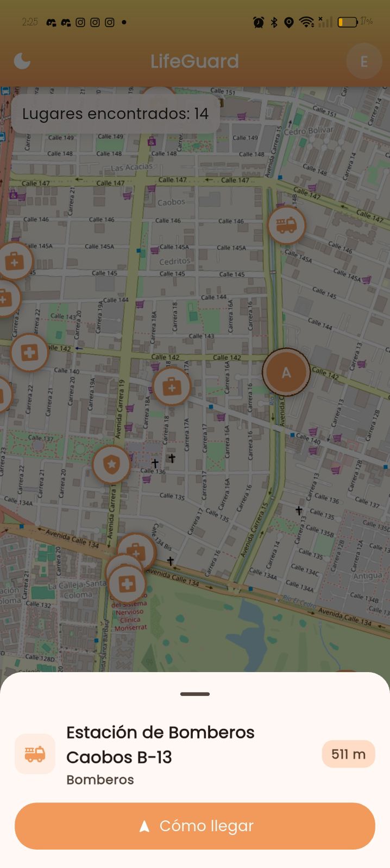Select the medical kit marker below Calle 142
Screen dimensions: 390x868
pos(172,387)
